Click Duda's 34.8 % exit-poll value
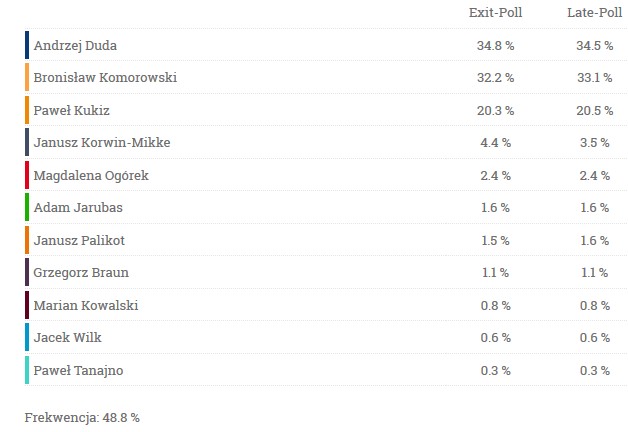 click(x=495, y=46)
